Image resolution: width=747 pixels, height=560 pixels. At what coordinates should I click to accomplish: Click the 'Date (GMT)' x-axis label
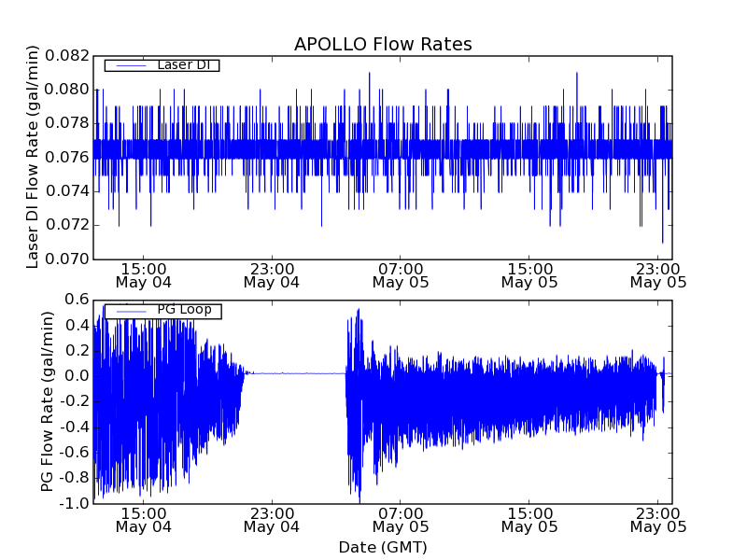(x=383, y=547)
